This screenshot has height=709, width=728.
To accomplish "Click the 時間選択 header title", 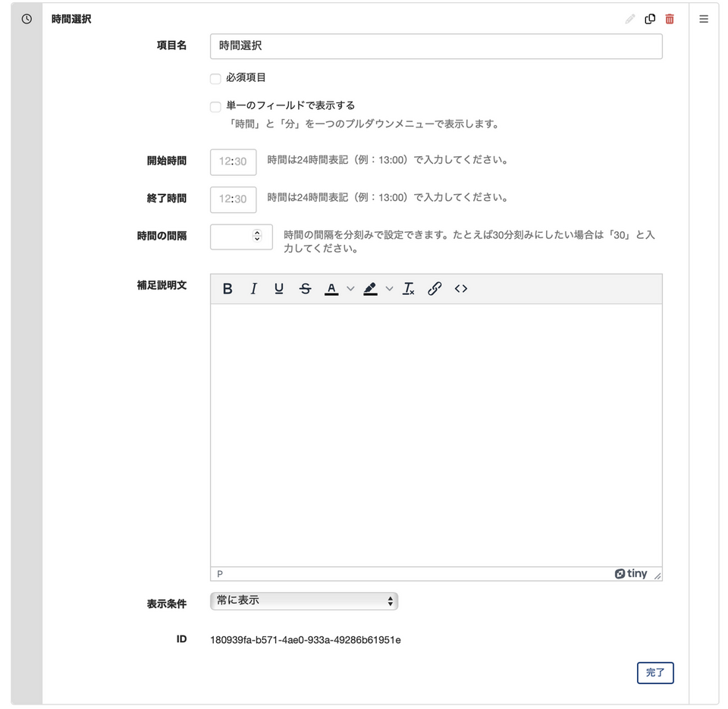I will (x=71, y=19).
